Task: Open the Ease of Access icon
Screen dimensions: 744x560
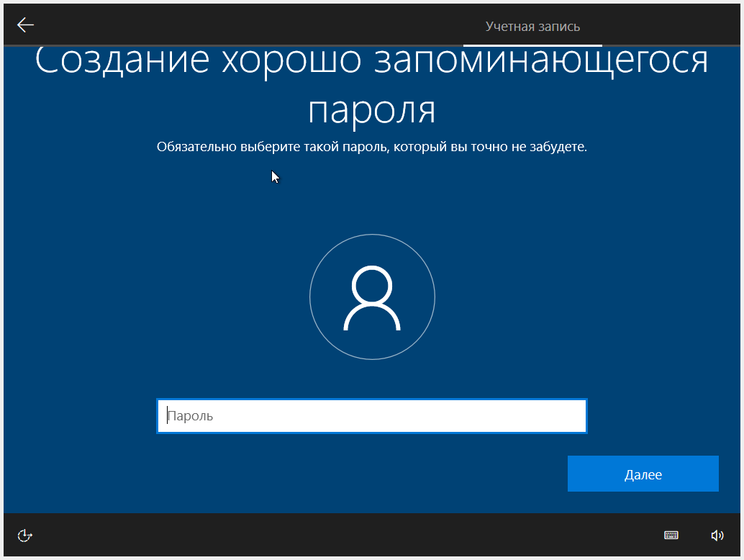Action: point(25,536)
